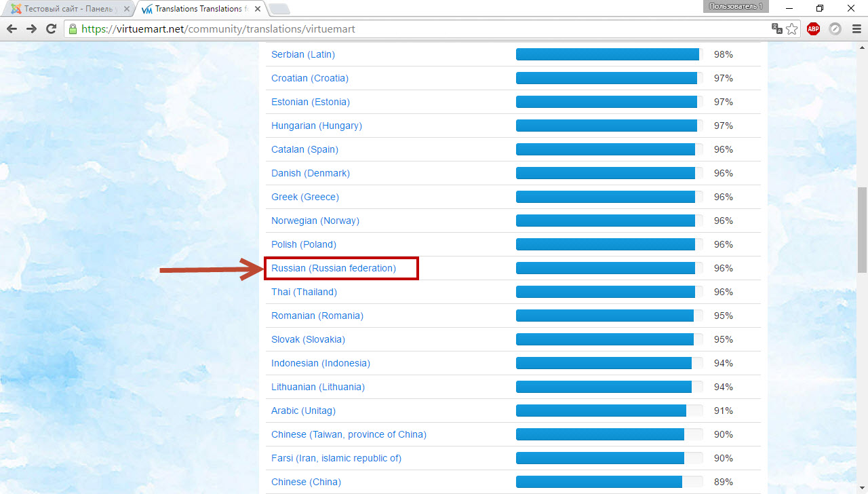Click the vertical page scrollbar thumb
Viewport: 868px width, 494px height.
862,229
